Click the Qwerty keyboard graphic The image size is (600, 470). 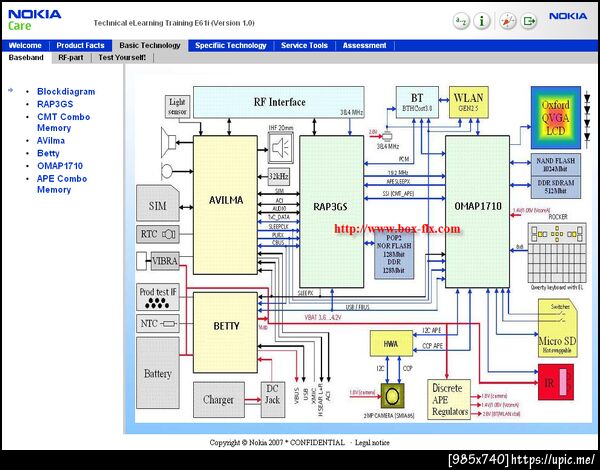557,253
